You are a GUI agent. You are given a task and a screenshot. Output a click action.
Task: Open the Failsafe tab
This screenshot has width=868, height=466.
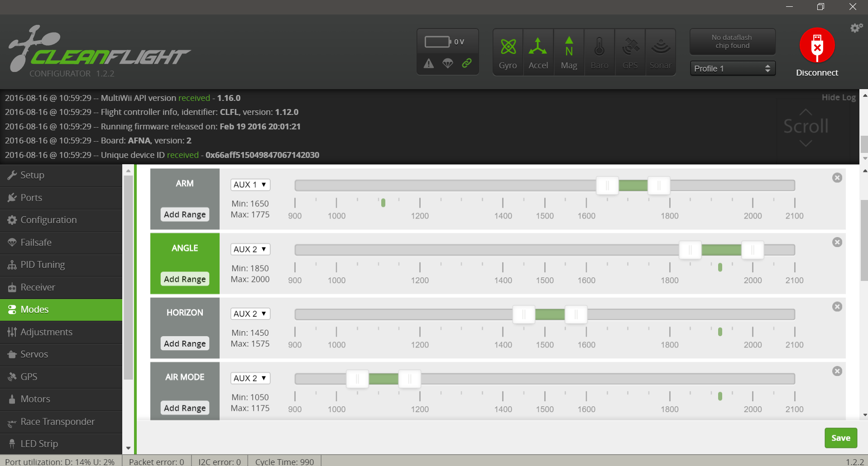point(61,243)
